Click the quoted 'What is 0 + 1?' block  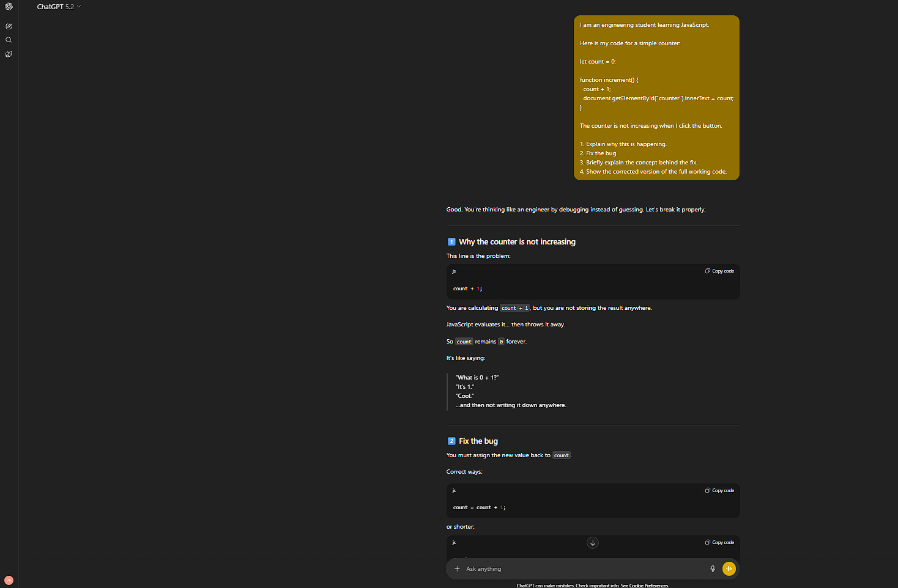477,377
